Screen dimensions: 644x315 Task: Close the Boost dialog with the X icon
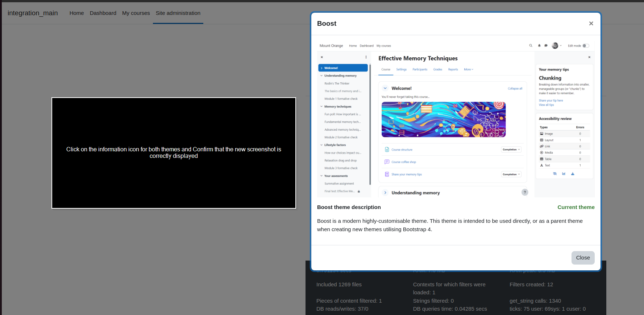(591, 24)
